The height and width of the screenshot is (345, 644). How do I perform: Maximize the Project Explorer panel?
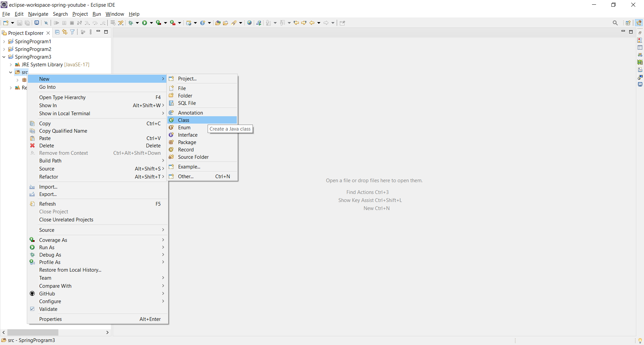click(x=106, y=32)
